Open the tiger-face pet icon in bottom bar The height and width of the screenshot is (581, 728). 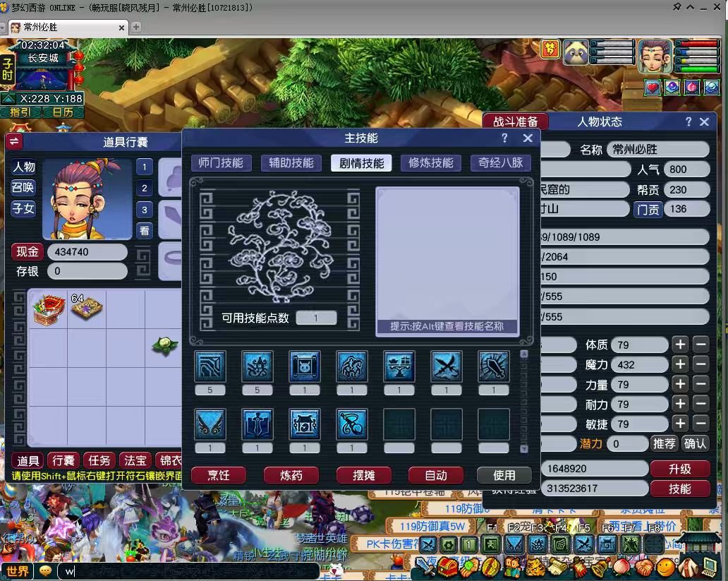point(535,568)
